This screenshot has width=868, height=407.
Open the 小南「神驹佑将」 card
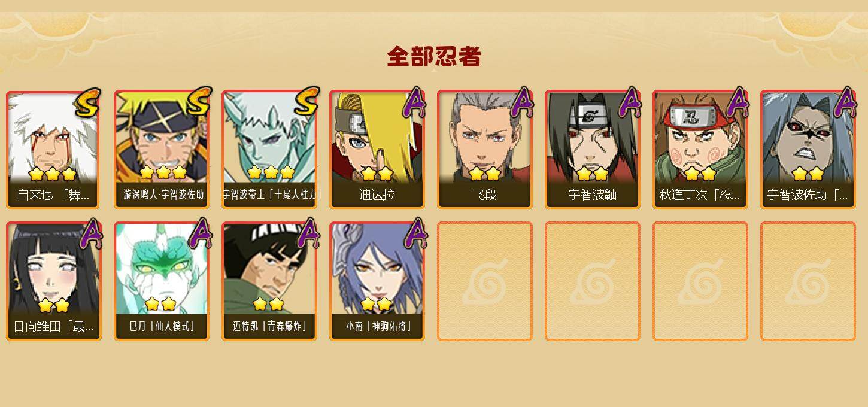377,281
